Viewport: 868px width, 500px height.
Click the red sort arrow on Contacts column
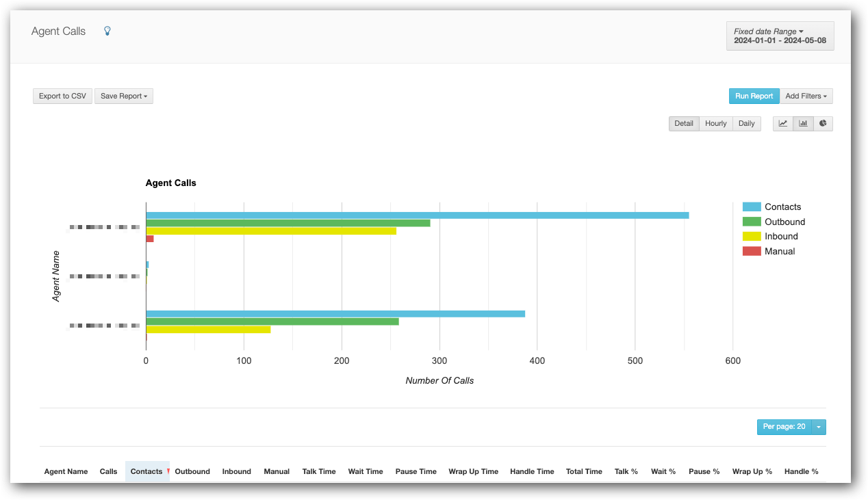[x=168, y=471]
